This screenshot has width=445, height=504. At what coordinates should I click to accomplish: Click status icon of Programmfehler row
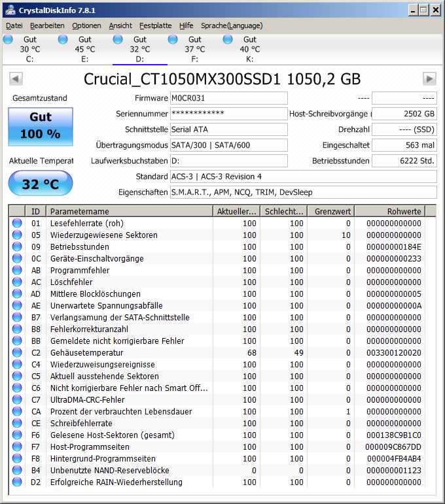[x=17, y=271]
